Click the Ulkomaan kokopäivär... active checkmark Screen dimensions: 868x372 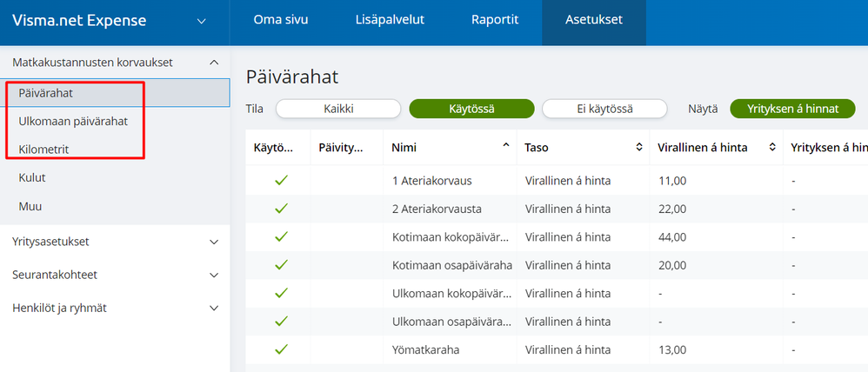pyautogui.click(x=282, y=292)
